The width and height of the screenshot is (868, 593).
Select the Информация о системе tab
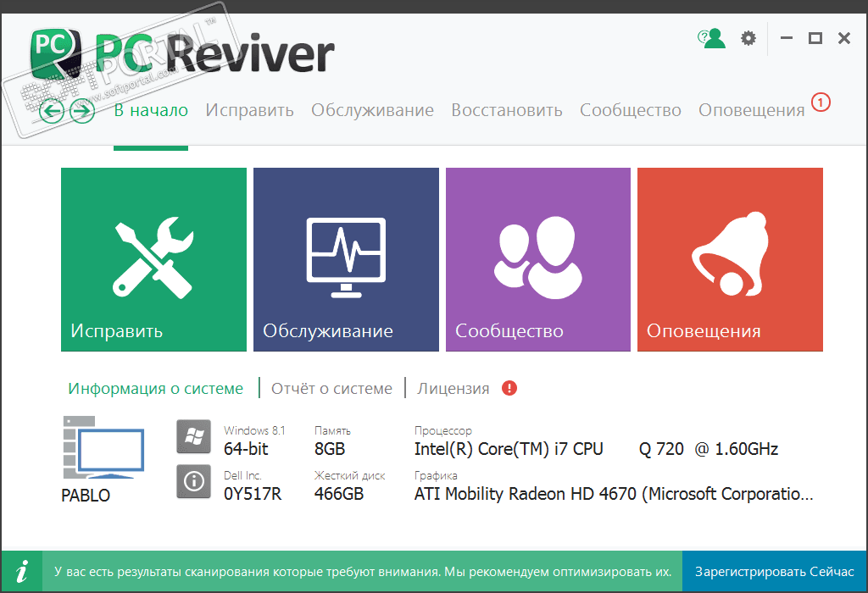coord(156,388)
